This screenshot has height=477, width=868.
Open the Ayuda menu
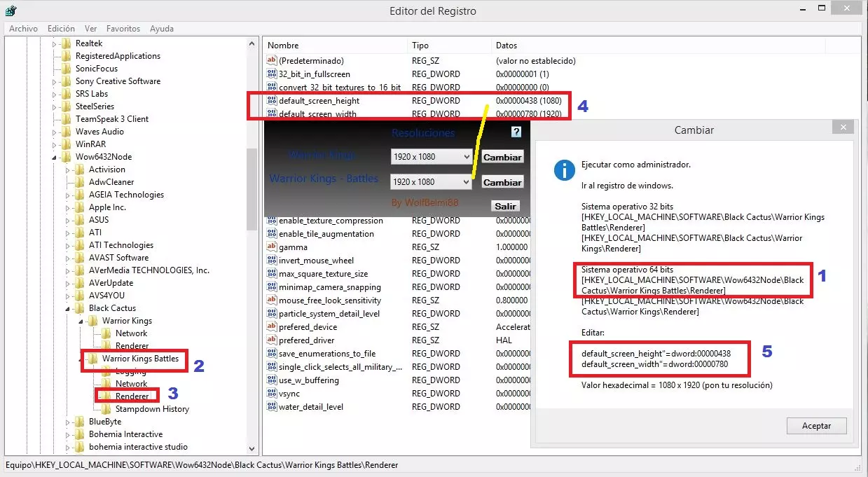click(x=162, y=29)
